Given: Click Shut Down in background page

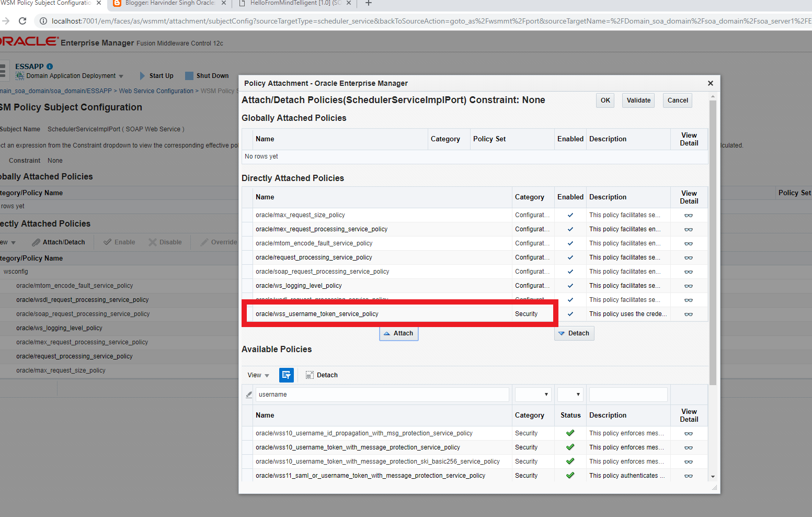Looking at the screenshot, I should [207, 76].
